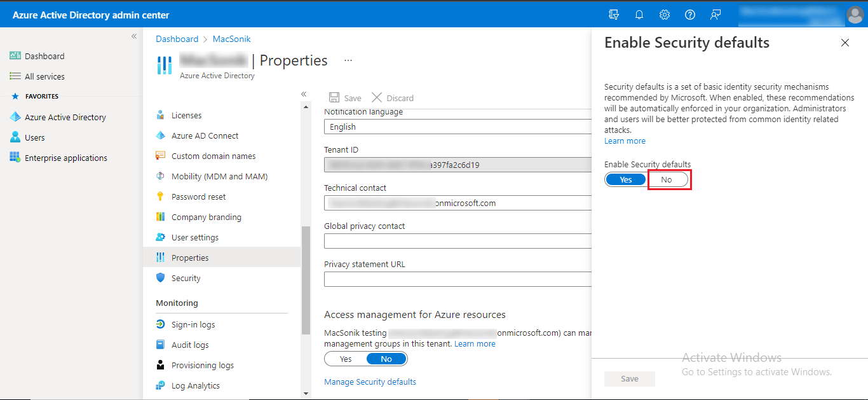The height and width of the screenshot is (400, 868).
Task: Click the Save disk icon in toolbar
Action: (x=334, y=98)
